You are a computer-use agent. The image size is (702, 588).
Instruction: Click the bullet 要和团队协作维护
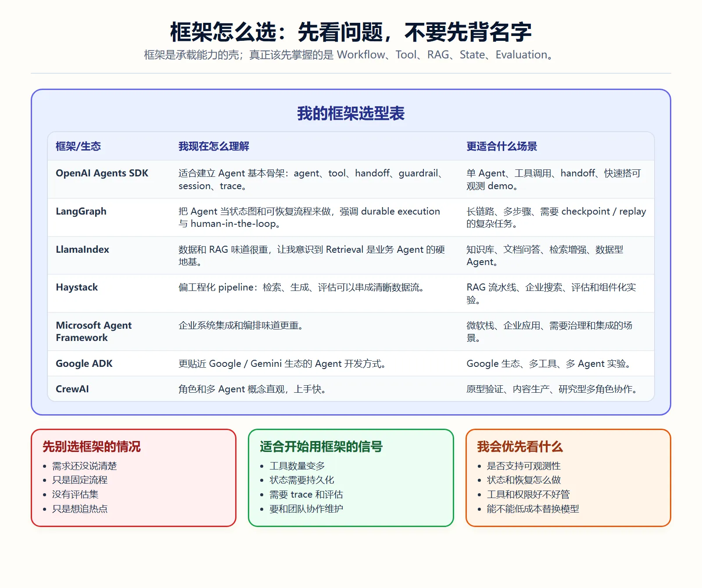306,509
